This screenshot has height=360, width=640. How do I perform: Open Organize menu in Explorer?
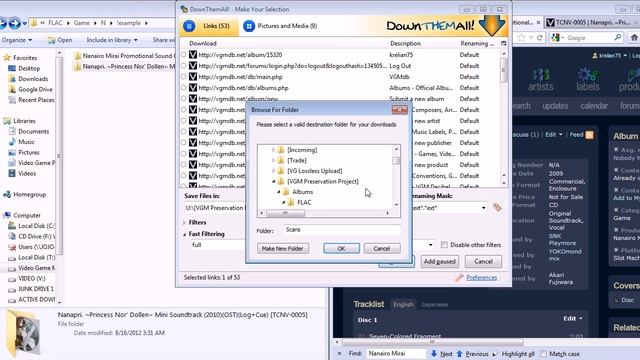17,40
